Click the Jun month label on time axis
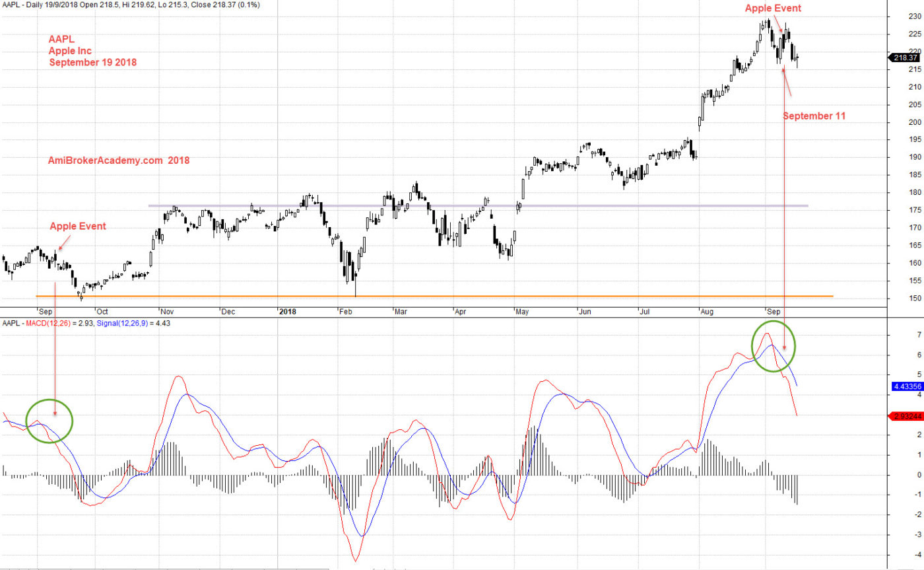The height and width of the screenshot is (570, 924). (585, 311)
